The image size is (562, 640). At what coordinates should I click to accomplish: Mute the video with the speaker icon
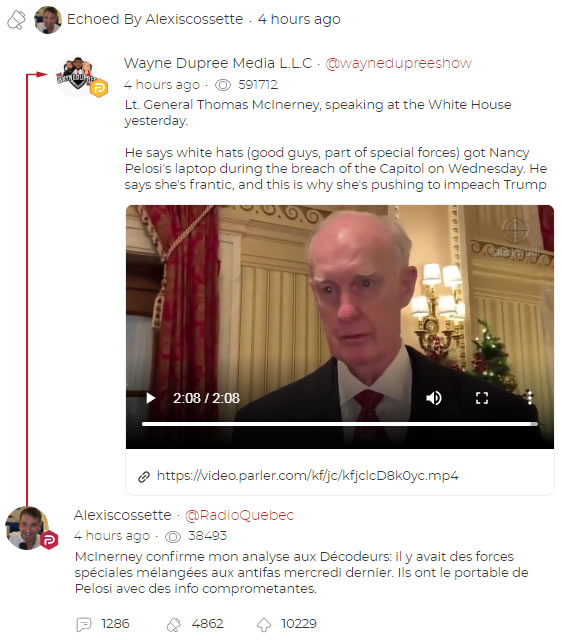[x=433, y=398]
